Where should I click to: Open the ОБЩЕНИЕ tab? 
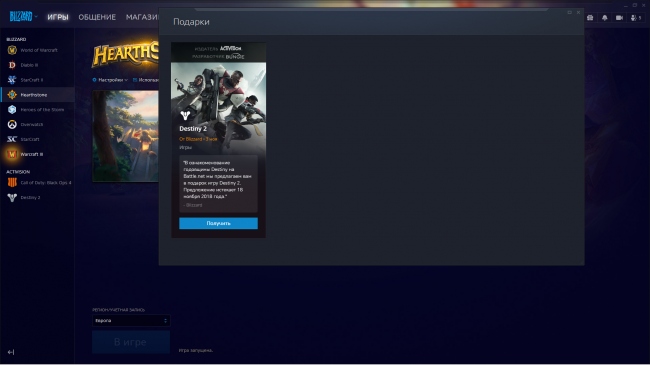[x=97, y=17]
